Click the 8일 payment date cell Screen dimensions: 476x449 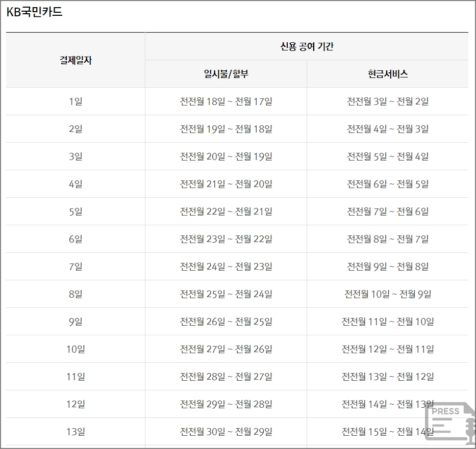point(76,294)
